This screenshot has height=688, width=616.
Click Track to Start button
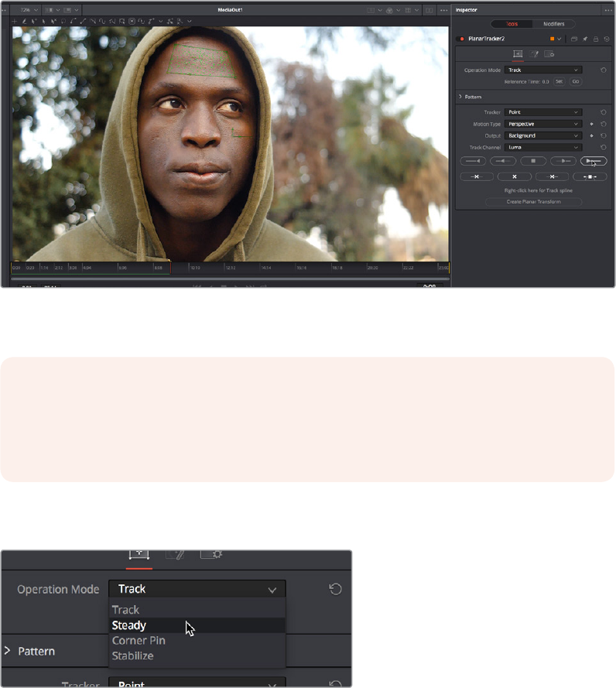click(473, 161)
